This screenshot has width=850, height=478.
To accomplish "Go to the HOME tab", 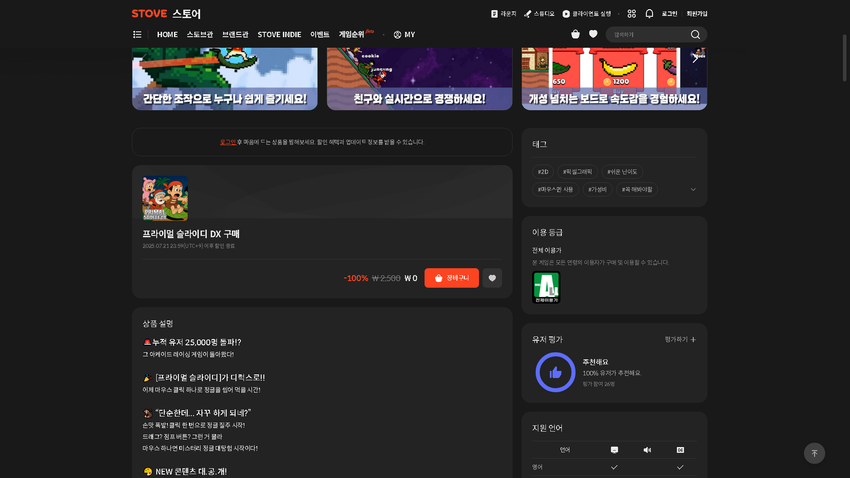I will (x=167, y=34).
